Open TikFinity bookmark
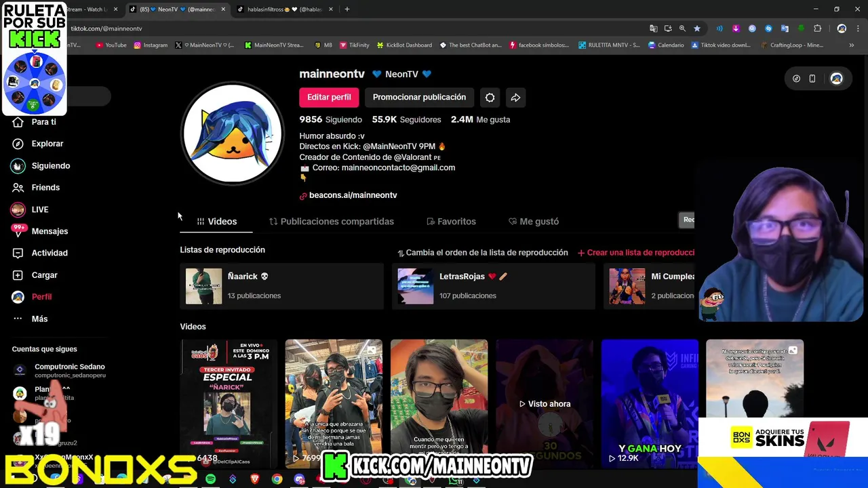 point(354,45)
